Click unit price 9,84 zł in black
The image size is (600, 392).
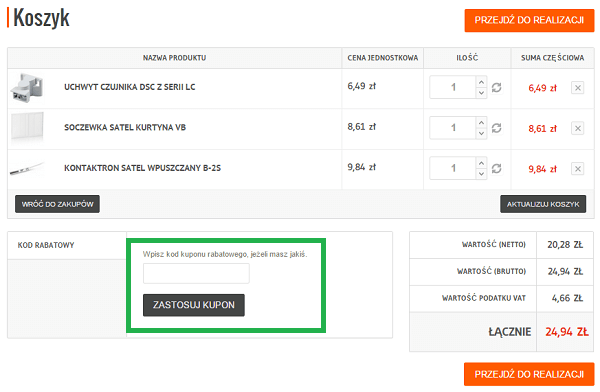[x=362, y=167]
